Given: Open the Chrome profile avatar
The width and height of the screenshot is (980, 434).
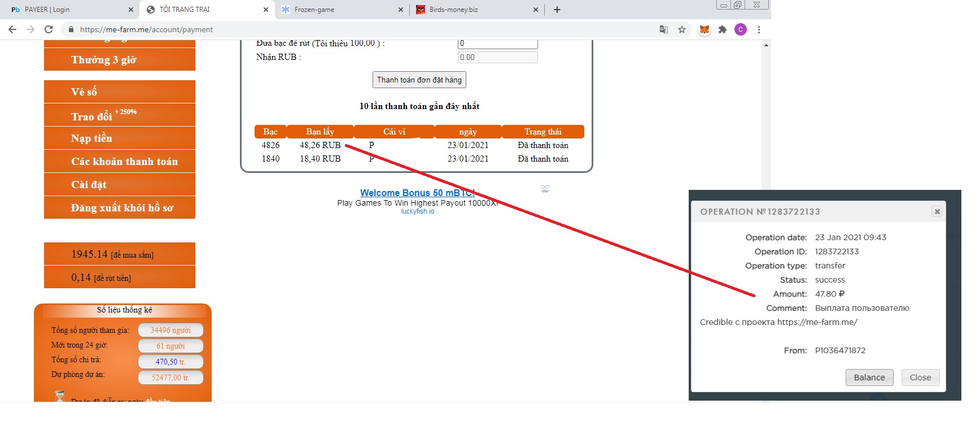Looking at the screenshot, I should [741, 29].
